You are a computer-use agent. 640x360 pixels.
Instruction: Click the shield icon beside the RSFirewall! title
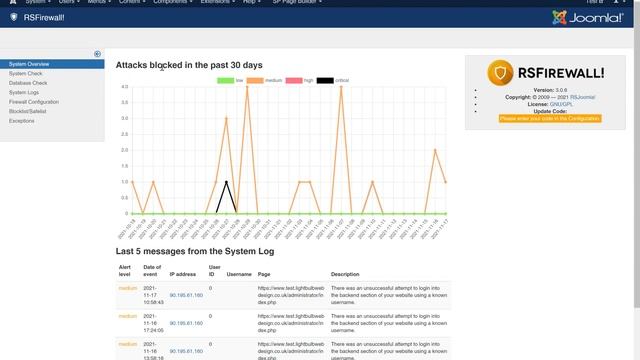tap(14, 17)
